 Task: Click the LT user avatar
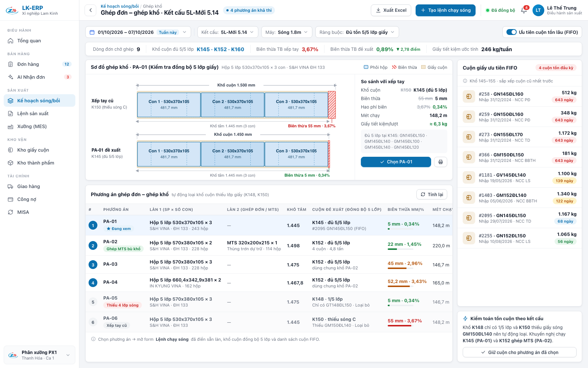(x=538, y=10)
